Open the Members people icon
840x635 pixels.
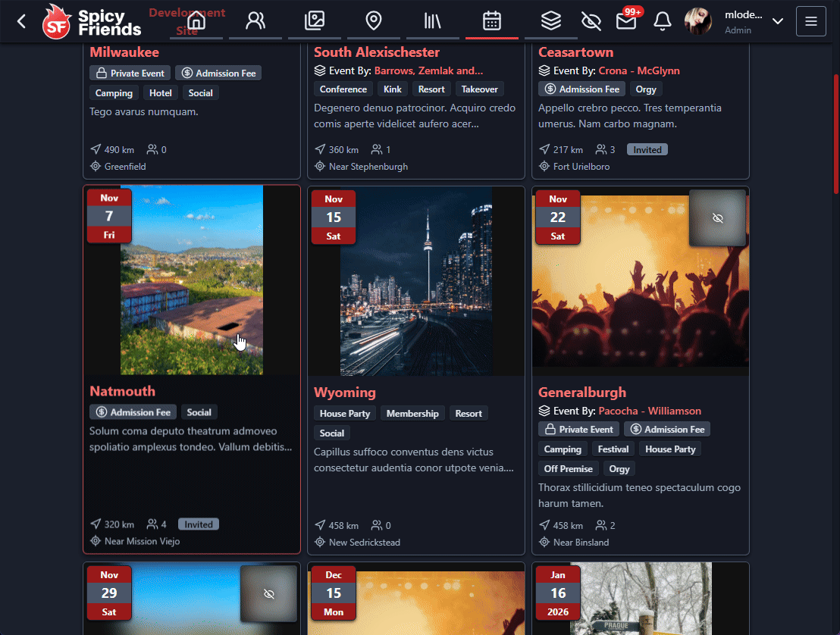pyautogui.click(x=255, y=21)
